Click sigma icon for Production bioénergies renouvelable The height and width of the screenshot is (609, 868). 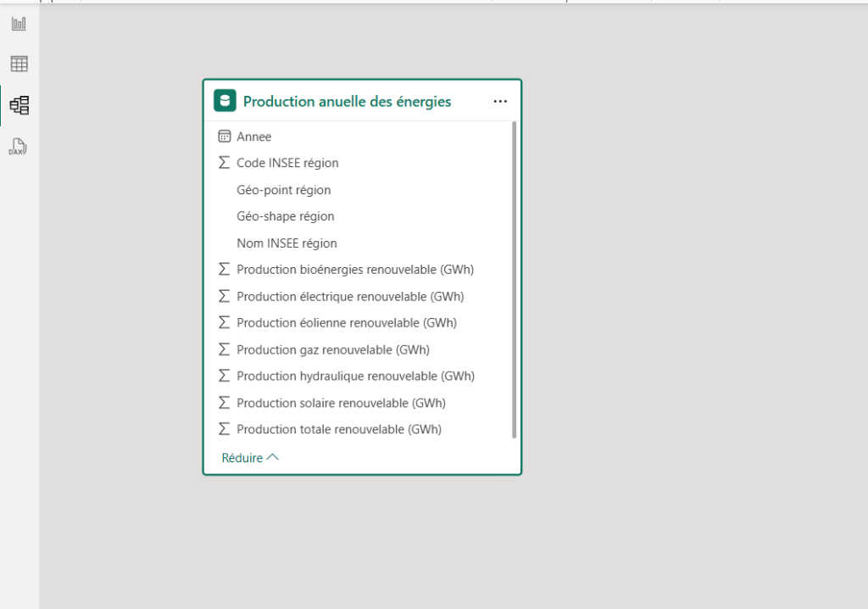(224, 270)
